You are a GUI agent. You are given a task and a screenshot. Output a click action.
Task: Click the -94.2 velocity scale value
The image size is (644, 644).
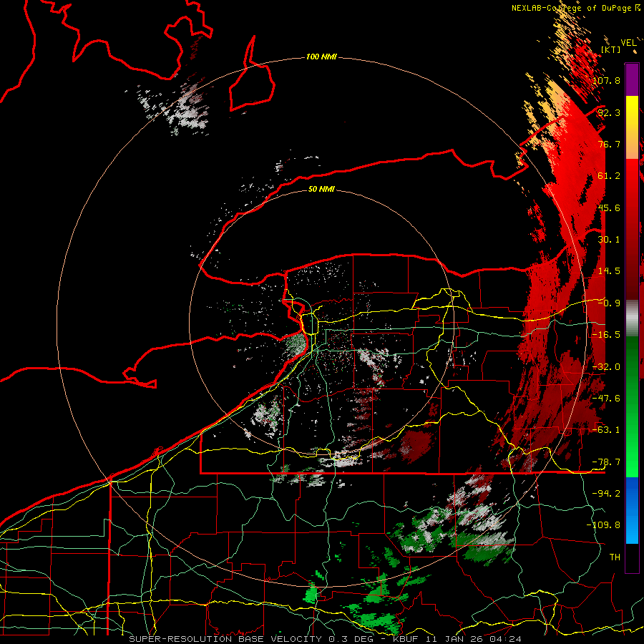click(606, 494)
